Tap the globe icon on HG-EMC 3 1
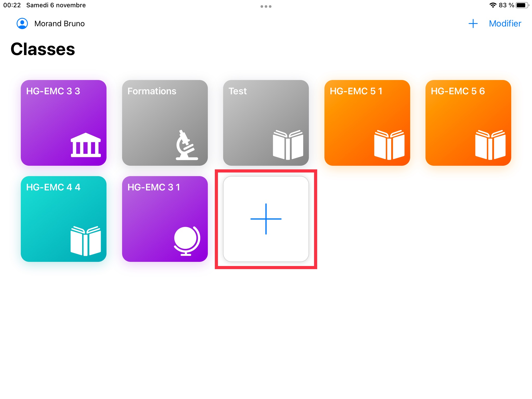 coord(187,241)
